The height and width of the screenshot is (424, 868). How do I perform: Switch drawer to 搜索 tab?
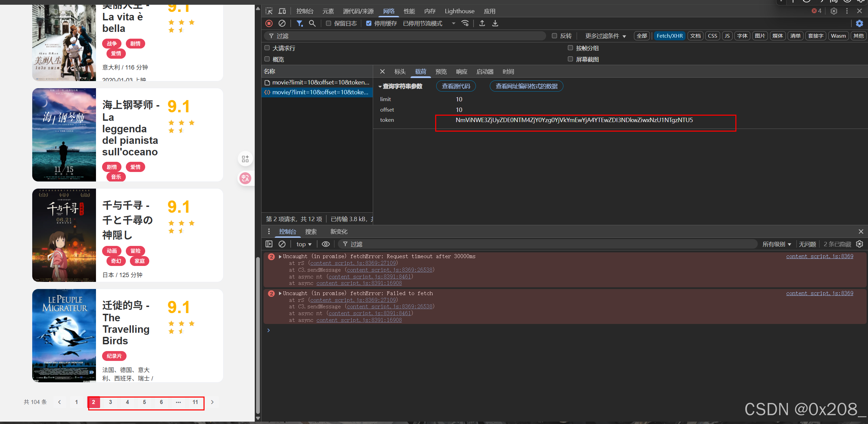tap(311, 232)
